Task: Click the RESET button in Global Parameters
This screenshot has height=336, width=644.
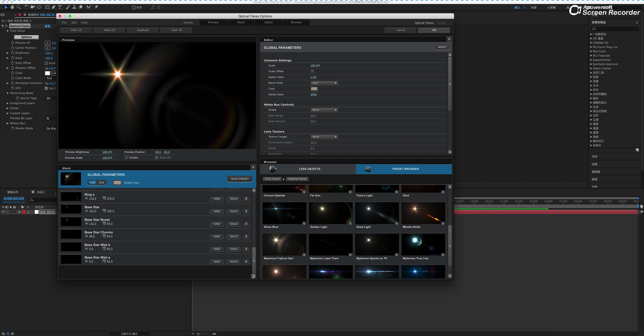Action: [x=442, y=47]
